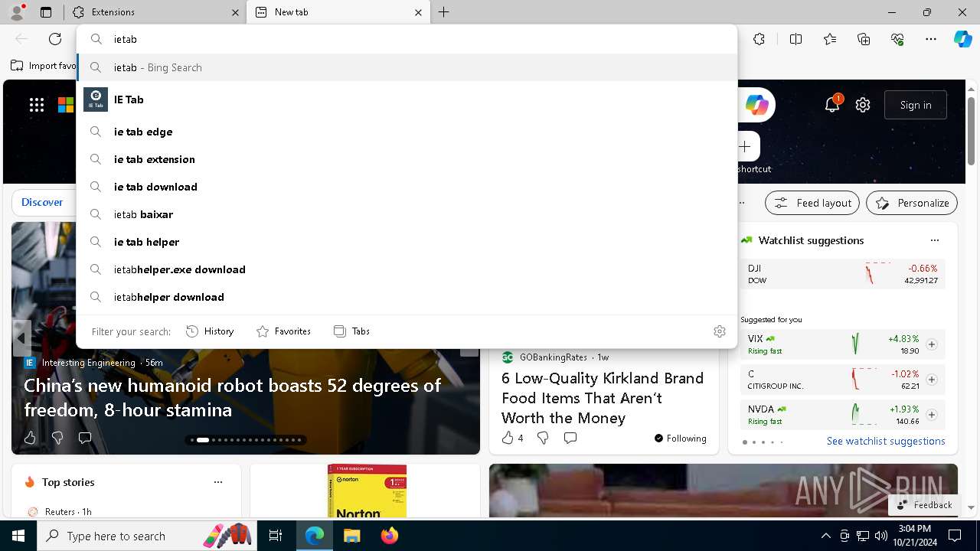This screenshot has height=551, width=980.
Task: Open File Explorer from taskbar
Action: coord(351,536)
